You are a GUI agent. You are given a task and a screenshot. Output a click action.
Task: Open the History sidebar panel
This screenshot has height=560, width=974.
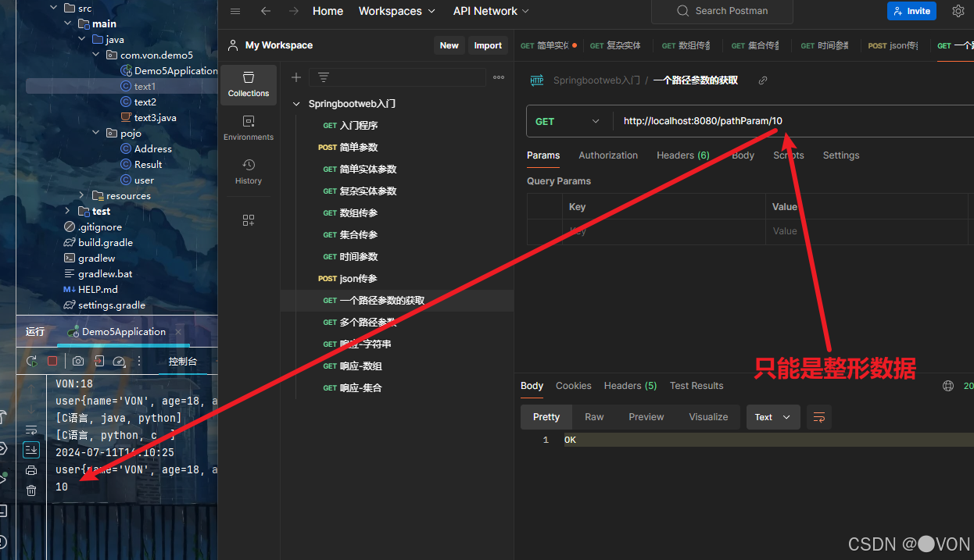point(249,172)
